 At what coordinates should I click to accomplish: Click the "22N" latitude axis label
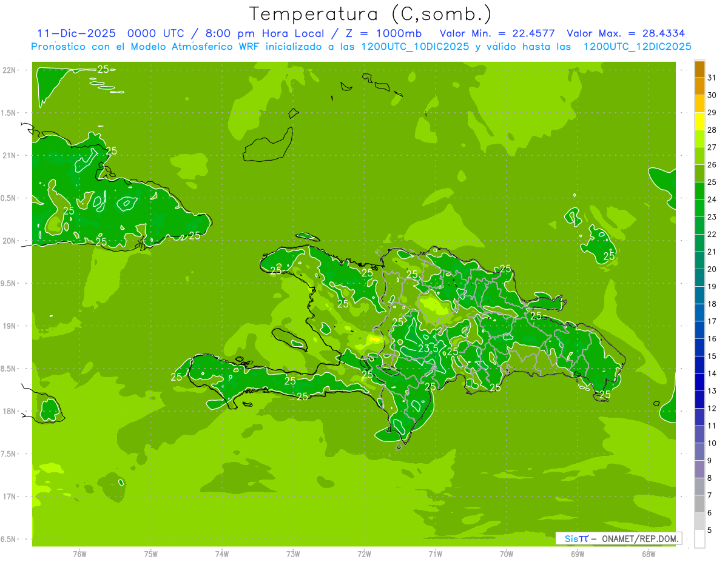(x=10, y=70)
